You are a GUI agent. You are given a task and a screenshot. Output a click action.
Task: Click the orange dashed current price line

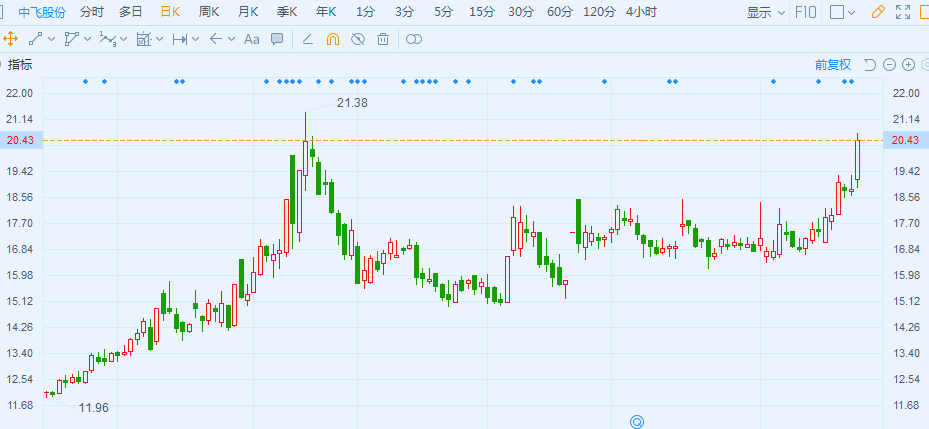point(463,140)
